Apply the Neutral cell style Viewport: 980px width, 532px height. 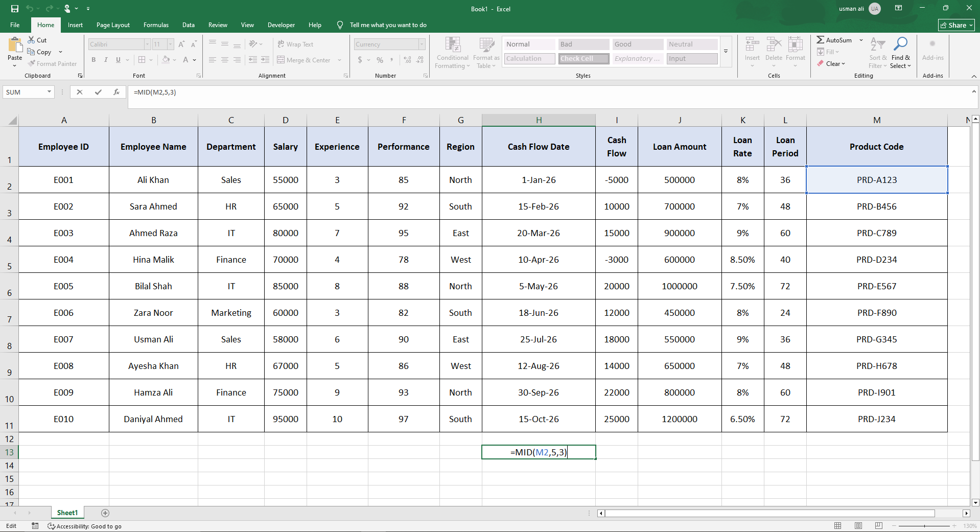tap(692, 44)
